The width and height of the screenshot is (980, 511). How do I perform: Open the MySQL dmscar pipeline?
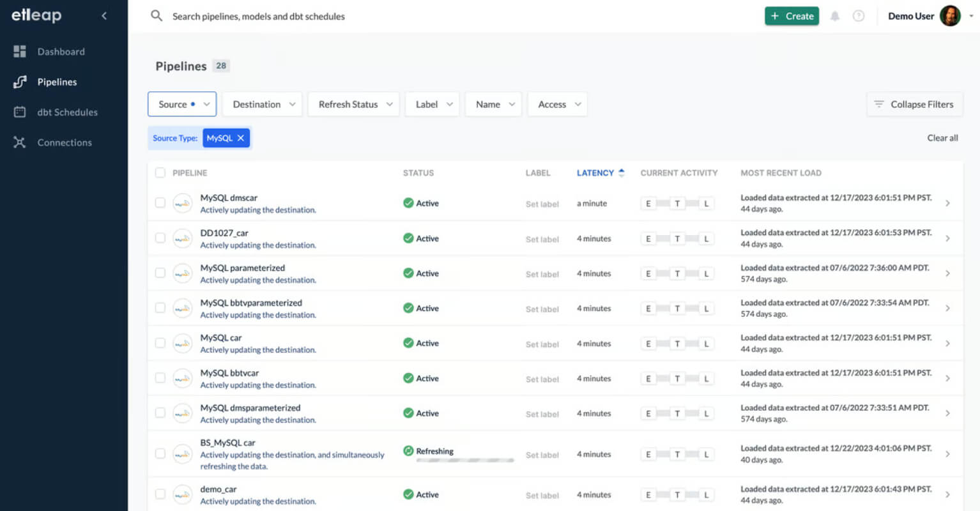pos(229,198)
